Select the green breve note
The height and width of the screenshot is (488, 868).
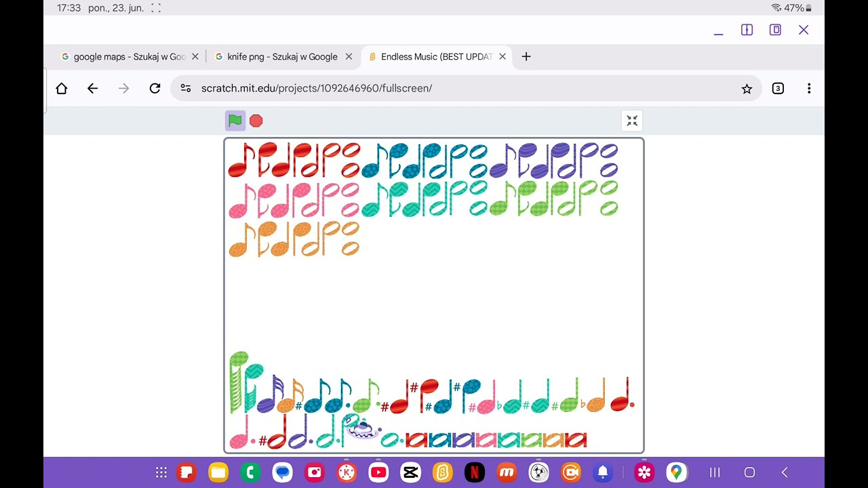pyautogui.click(x=531, y=440)
